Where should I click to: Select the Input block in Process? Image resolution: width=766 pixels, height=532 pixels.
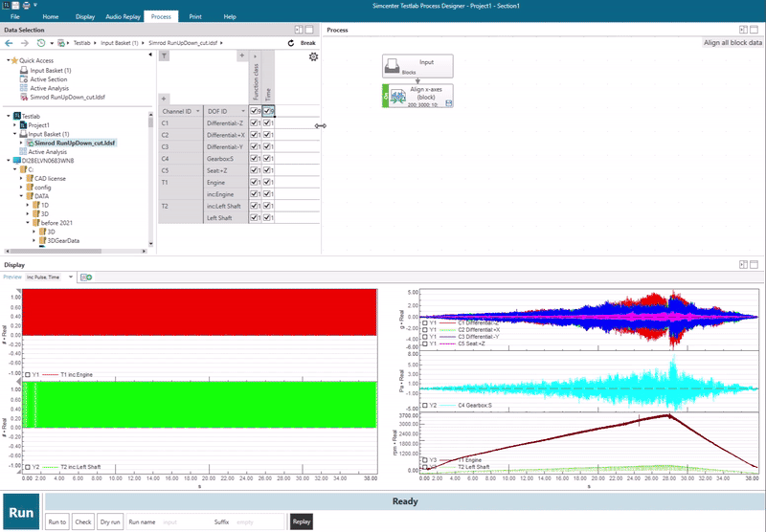(x=417, y=66)
